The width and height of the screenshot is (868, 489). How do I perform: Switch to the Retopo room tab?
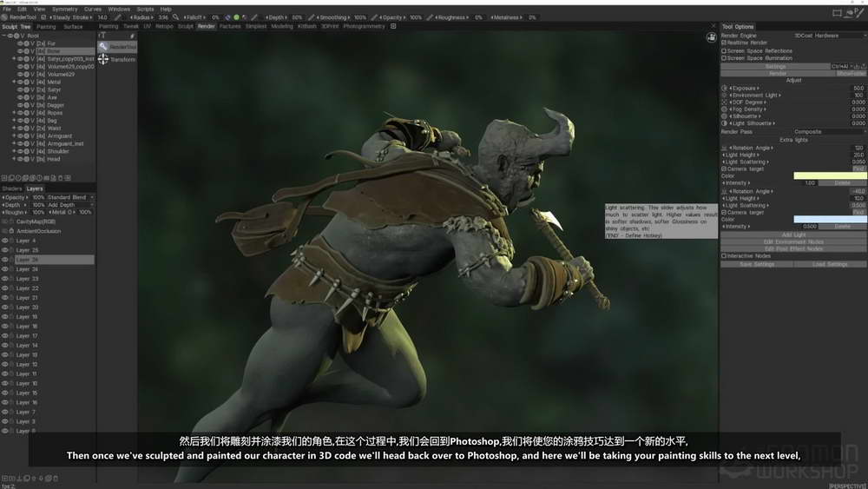click(x=164, y=26)
